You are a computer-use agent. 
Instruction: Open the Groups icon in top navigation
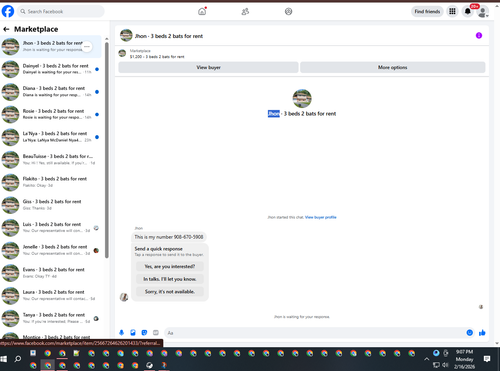point(288,11)
